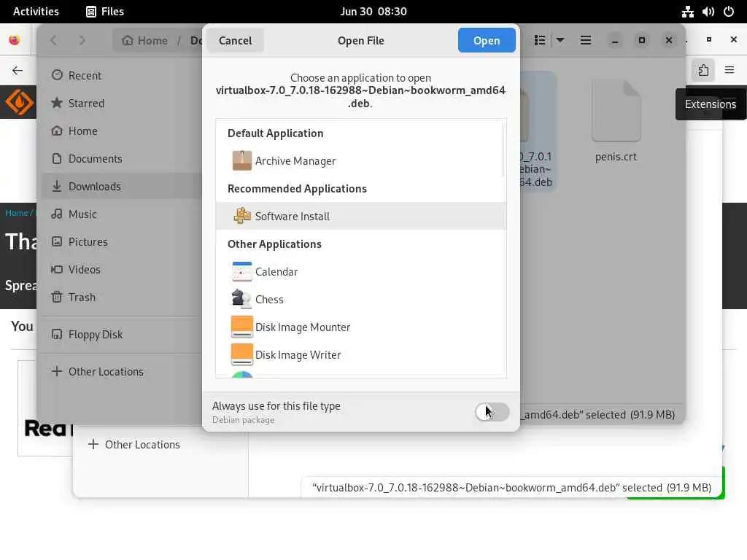Image resolution: width=747 pixels, height=560 pixels.
Task: Click the power icon in top bar
Action: pyautogui.click(x=729, y=12)
